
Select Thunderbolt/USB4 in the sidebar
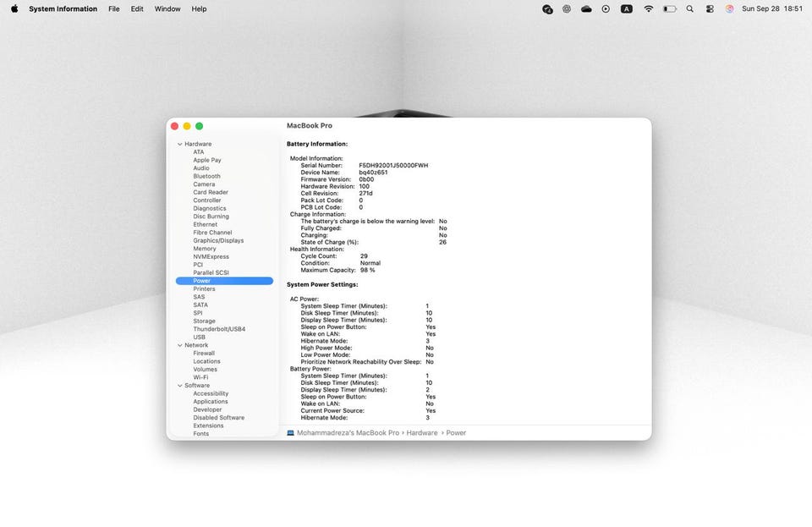click(x=219, y=329)
